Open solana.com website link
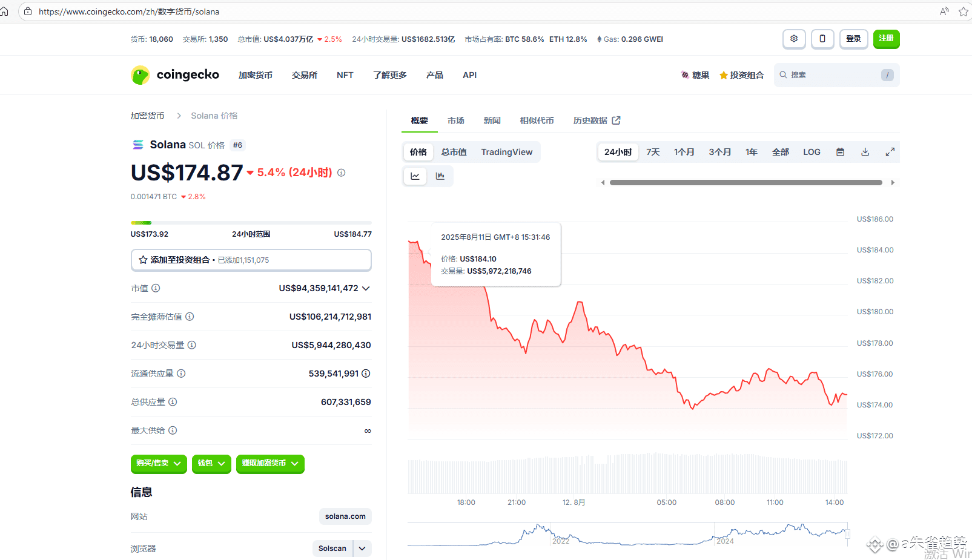Viewport: 972px width, 560px height. tap(345, 516)
